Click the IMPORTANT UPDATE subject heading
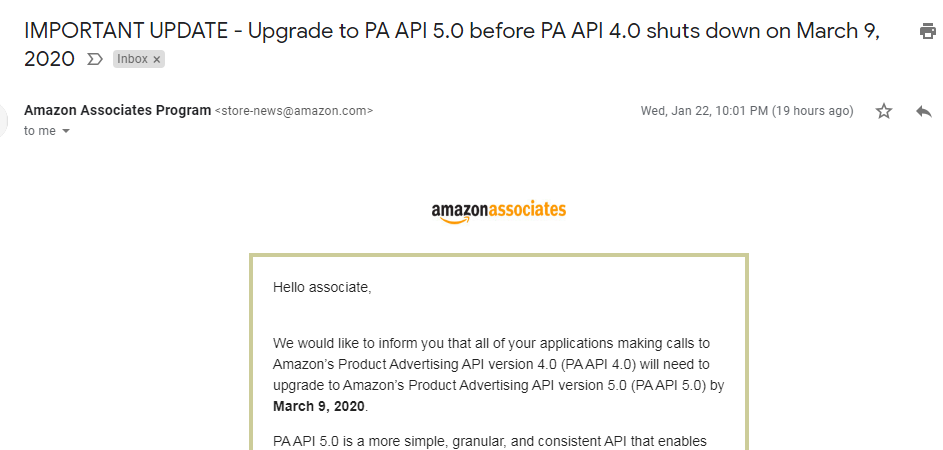The image size is (943, 450). (452, 45)
